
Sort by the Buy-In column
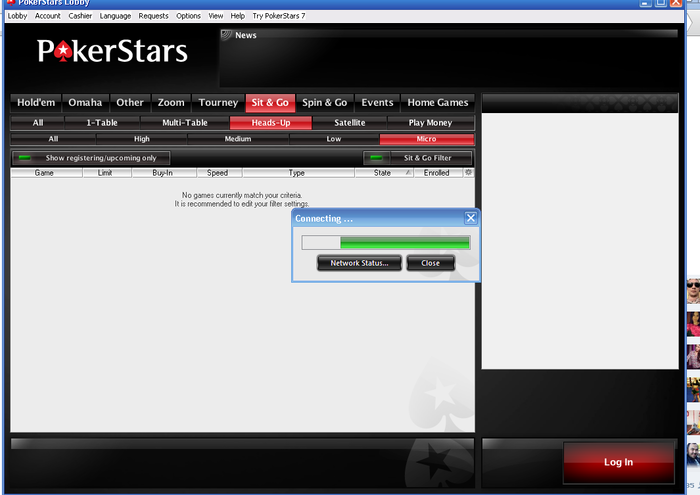(162, 173)
